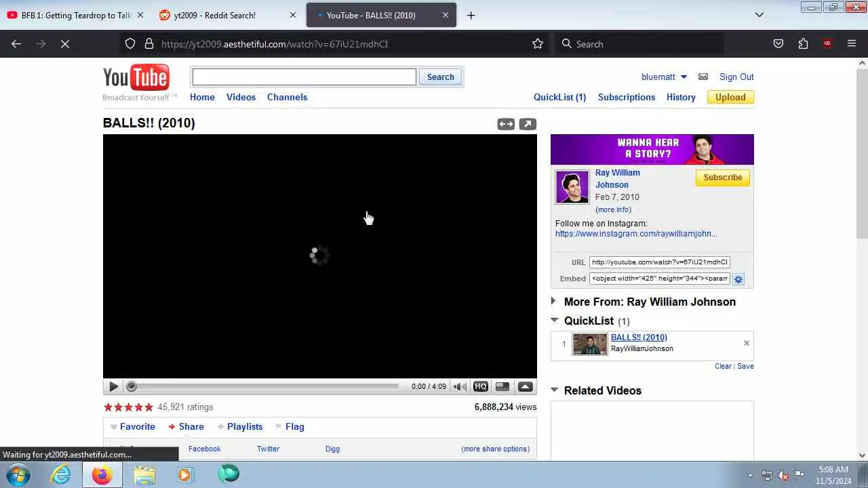This screenshot has height=488, width=868.
Task: Stop page loading with the X button
Action: tap(65, 43)
